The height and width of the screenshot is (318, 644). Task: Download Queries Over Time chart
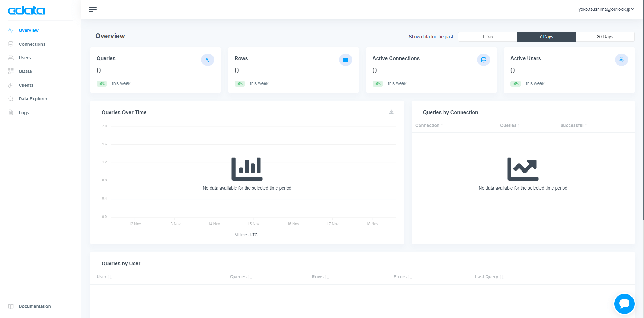391,112
